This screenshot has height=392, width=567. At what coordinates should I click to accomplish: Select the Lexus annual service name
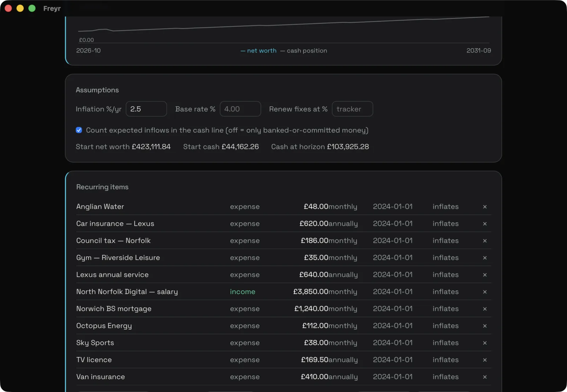(x=112, y=275)
